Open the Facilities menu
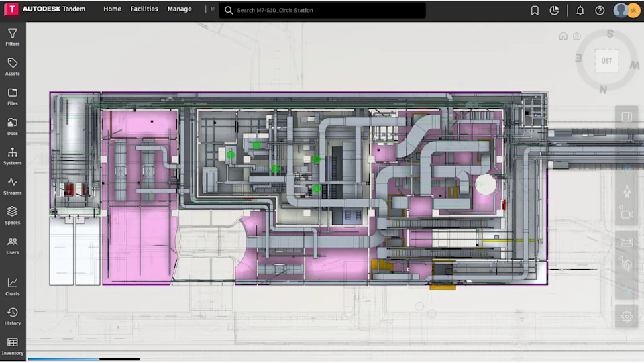 (x=144, y=9)
